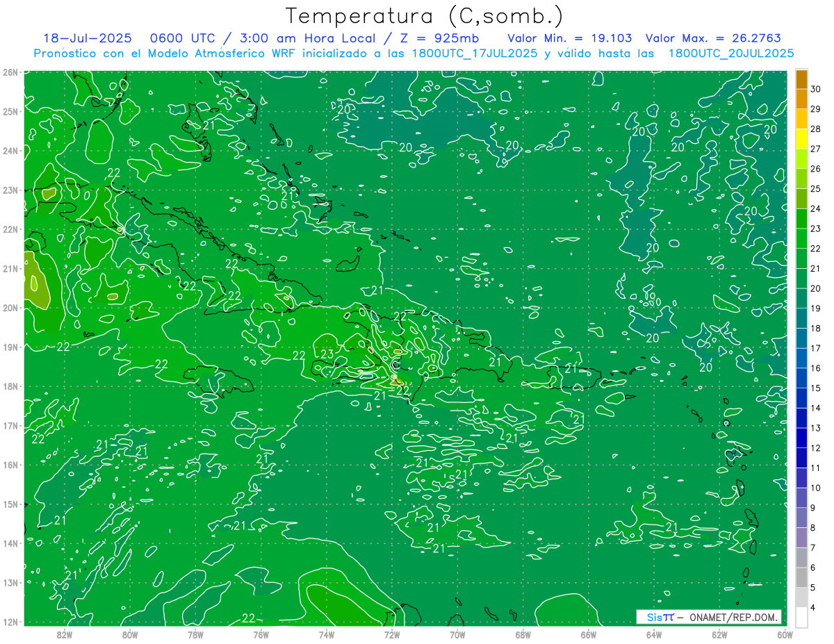Click the "74W" longitude label

(327, 635)
